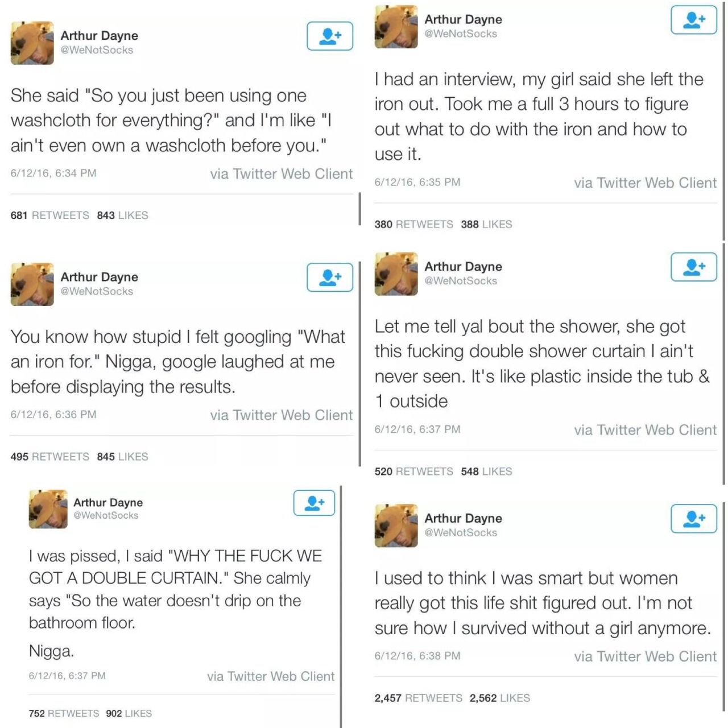The image size is (728, 728).
Task: Follow from the "I used to think" tweet
Action: point(694,518)
